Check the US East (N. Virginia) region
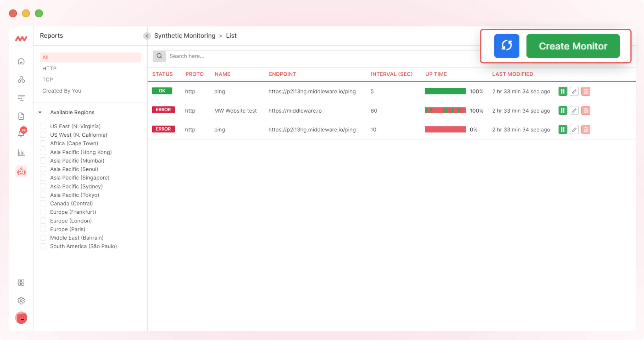The image size is (644, 340). (43, 126)
